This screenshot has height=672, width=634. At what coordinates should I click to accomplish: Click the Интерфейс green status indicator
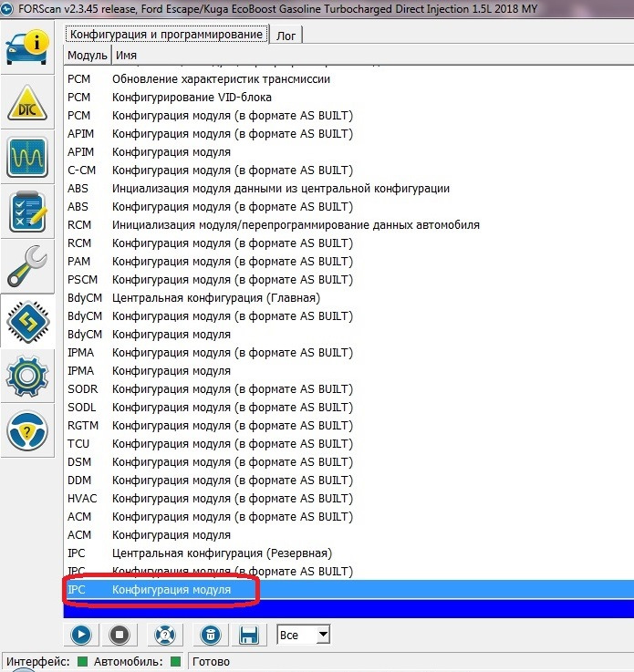coord(82,661)
